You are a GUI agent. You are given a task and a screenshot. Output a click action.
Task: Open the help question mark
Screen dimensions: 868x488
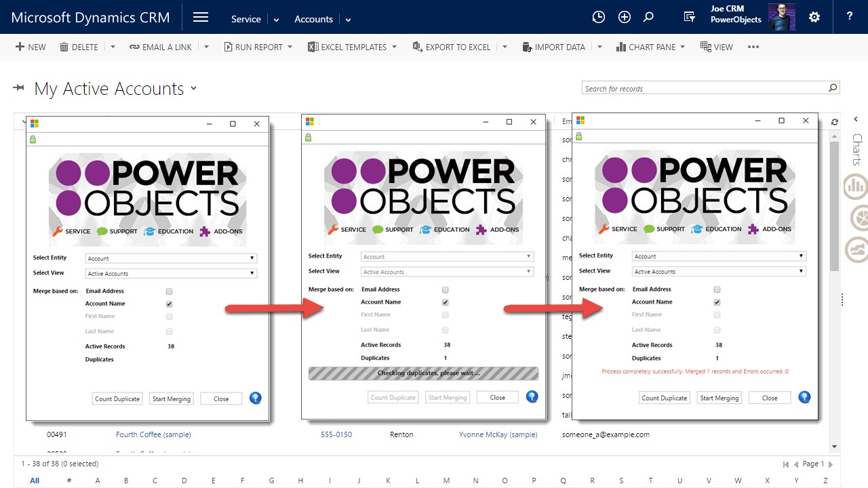coord(850,16)
